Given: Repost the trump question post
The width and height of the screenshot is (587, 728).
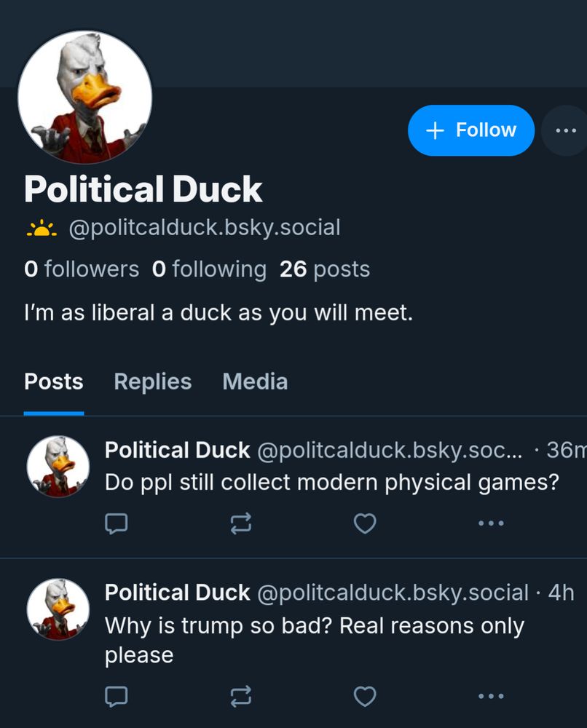Looking at the screenshot, I should pyautogui.click(x=241, y=697).
